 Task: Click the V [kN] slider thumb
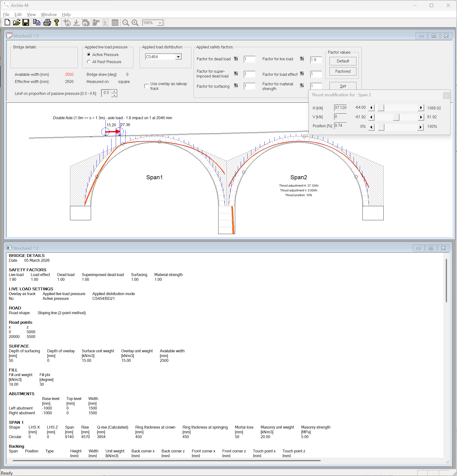click(396, 117)
